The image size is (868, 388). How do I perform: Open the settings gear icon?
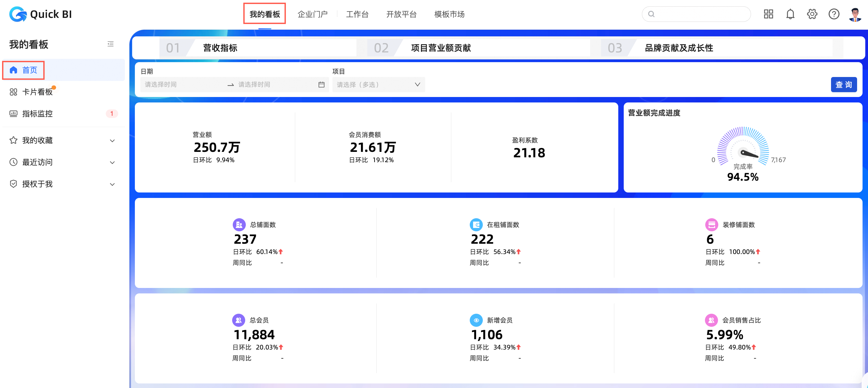[x=812, y=14]
